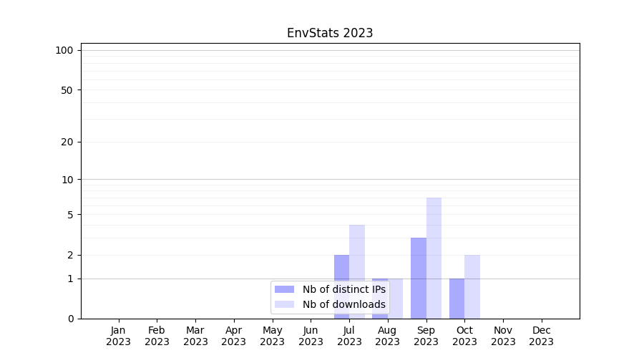Click the 'Dec 2023' x-axis label

tap(541, 336)
